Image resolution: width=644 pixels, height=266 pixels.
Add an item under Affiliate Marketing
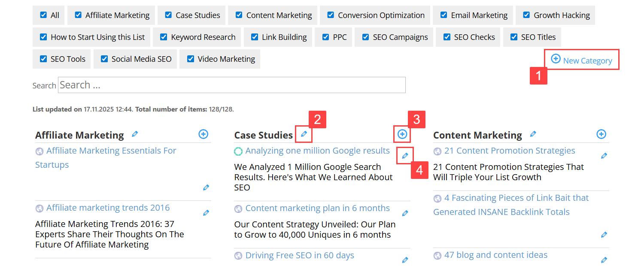(203, 134)
